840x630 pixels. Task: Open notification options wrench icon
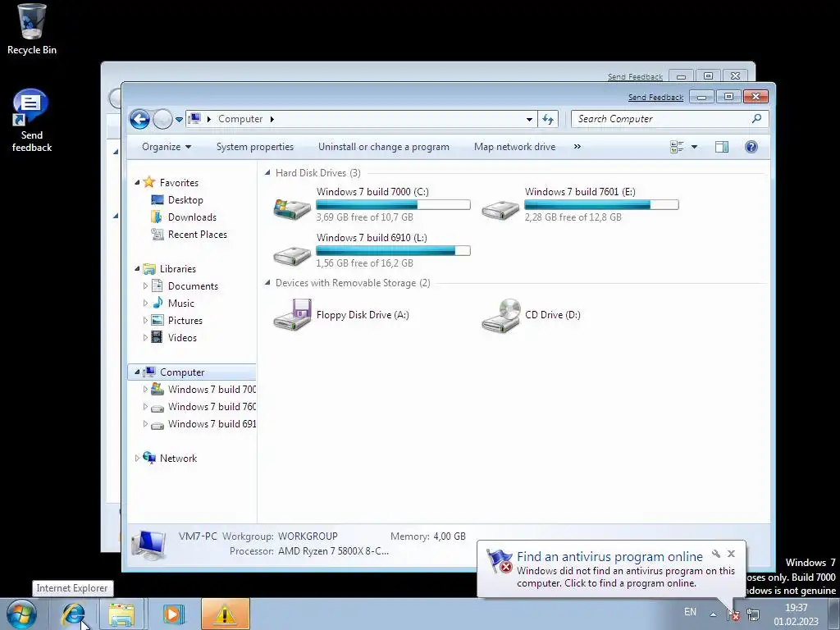click(x=716, y=554)
